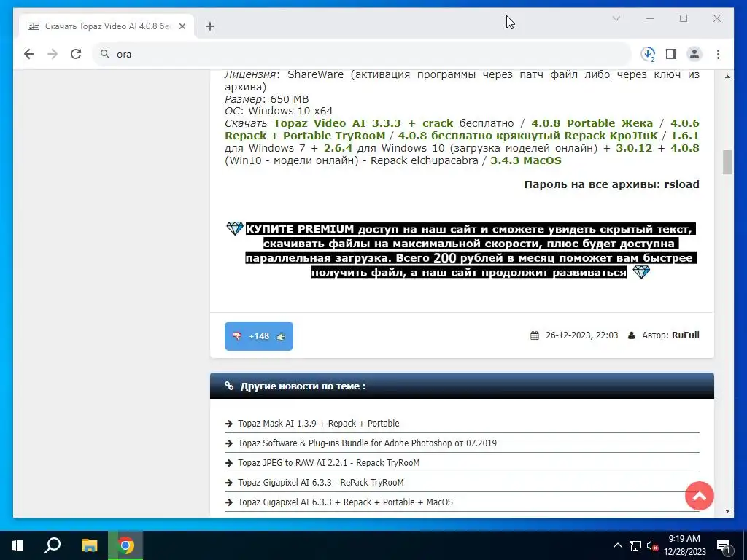
Task: Open Topaz Mask AI 1.3.9 + Repack + Portable
Action: (319, 424)
